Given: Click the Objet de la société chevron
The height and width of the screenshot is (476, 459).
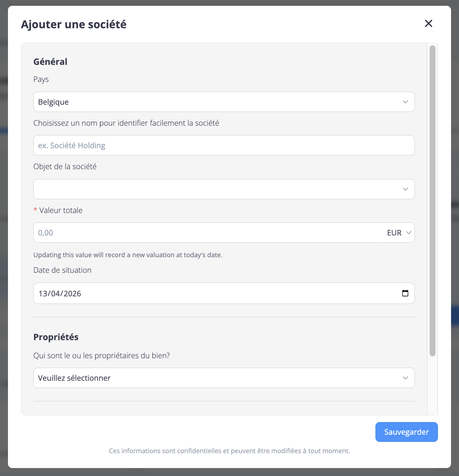Looking at the screenshot, I should click(x=405, y=189).
